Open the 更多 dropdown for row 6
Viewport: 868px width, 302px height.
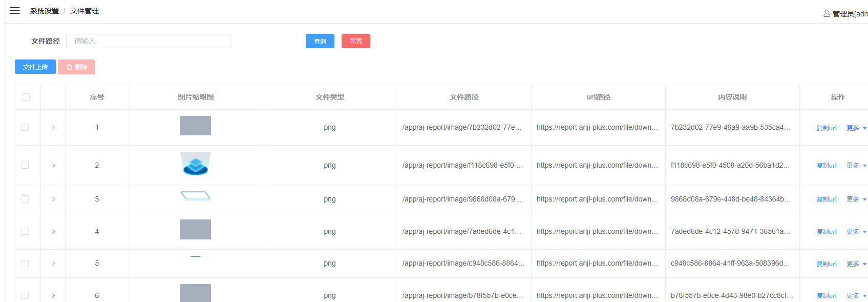856,296
